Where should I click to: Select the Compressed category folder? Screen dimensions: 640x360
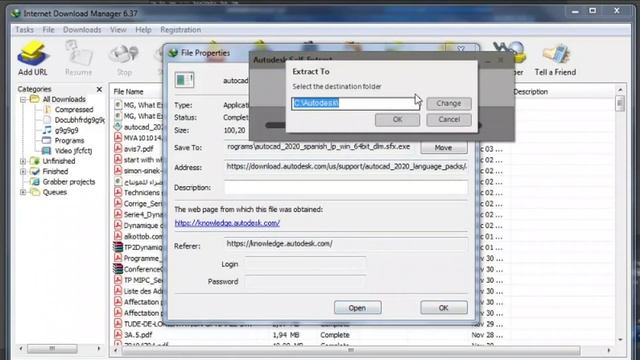(x=74, y=109)
